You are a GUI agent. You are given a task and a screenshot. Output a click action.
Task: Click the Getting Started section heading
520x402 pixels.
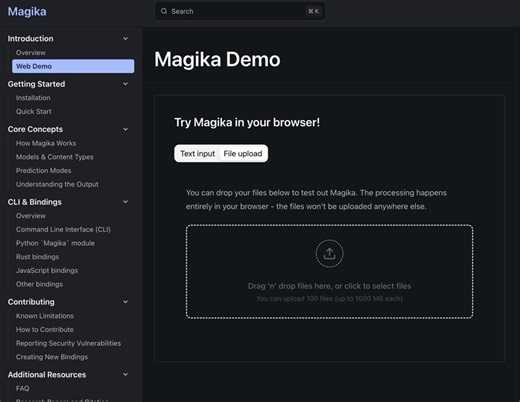point(36,84)
